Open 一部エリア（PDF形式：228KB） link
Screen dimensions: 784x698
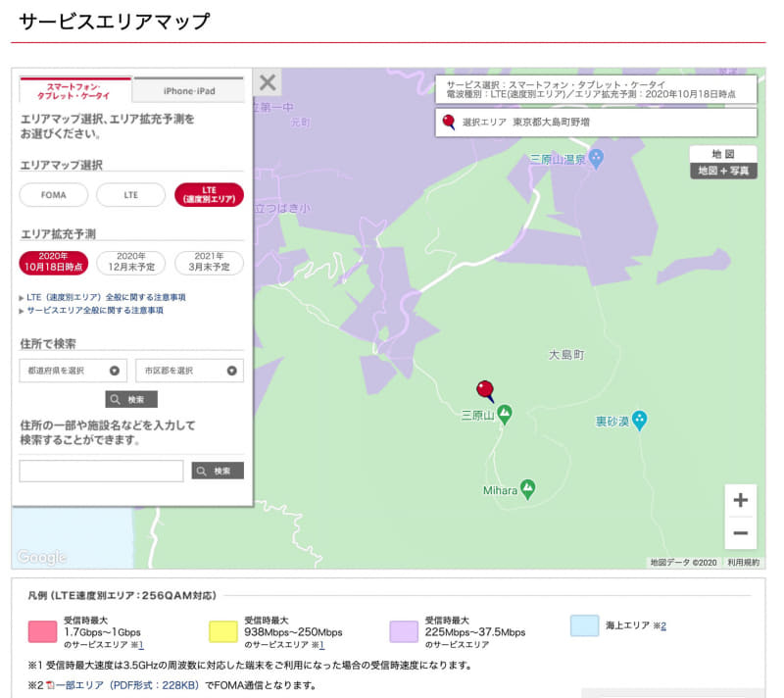point(127,685)
